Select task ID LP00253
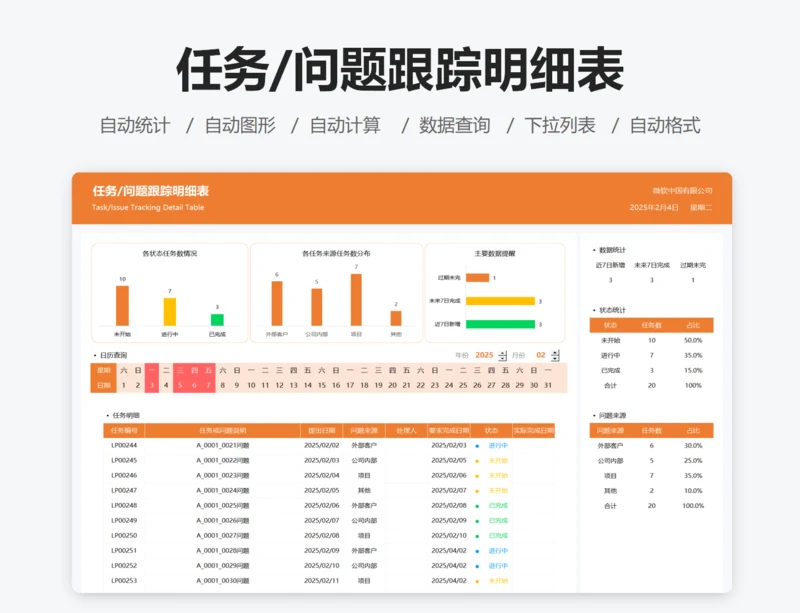This screenshot has width=800, height=613. [124, 581]
